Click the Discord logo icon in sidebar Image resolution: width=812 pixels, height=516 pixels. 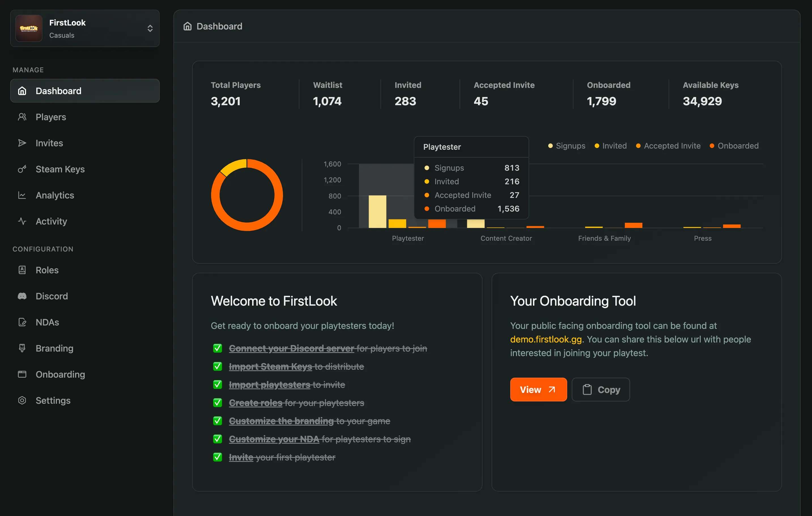(x=22, y=296)
